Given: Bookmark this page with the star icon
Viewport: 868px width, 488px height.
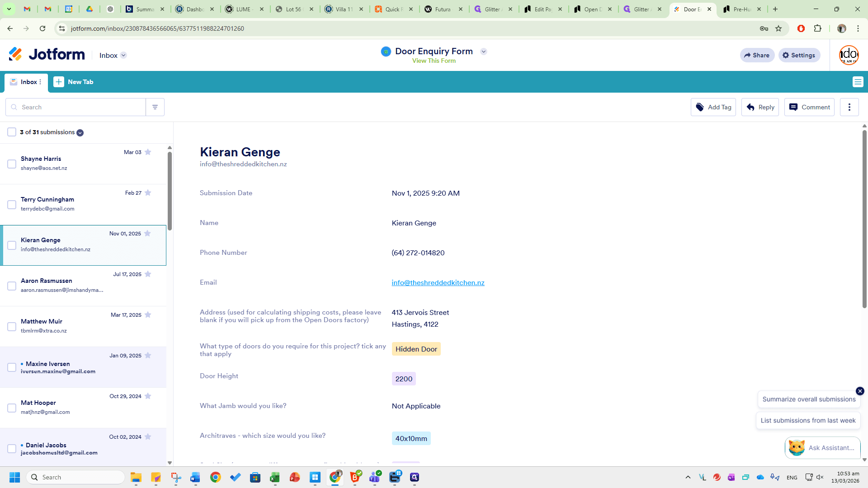Looking at the screenshot, I should point(778,28).
